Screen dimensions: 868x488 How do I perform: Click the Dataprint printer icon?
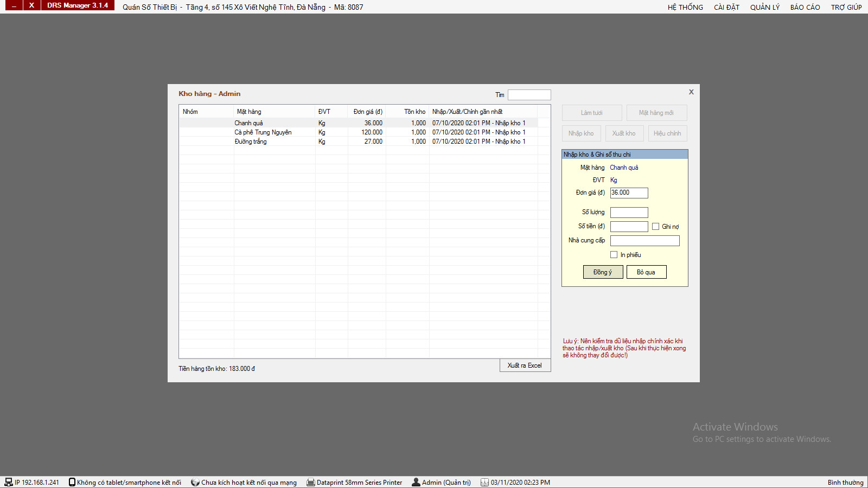tap(311, 483)
